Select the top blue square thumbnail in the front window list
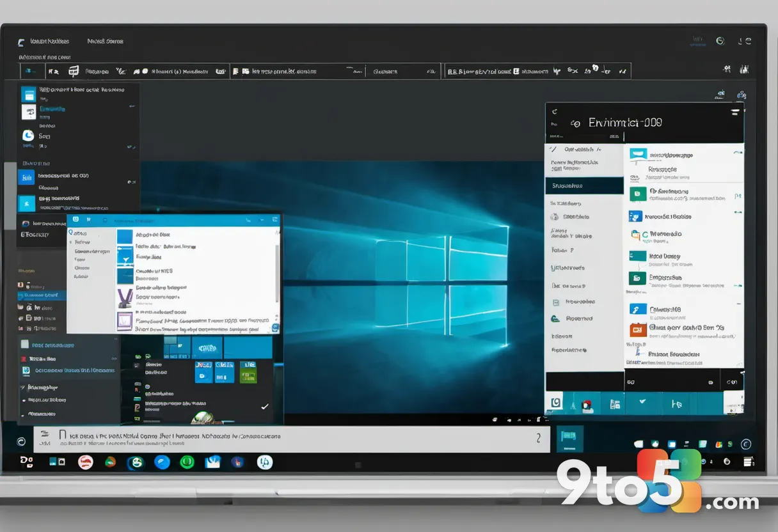 point(125,236)
